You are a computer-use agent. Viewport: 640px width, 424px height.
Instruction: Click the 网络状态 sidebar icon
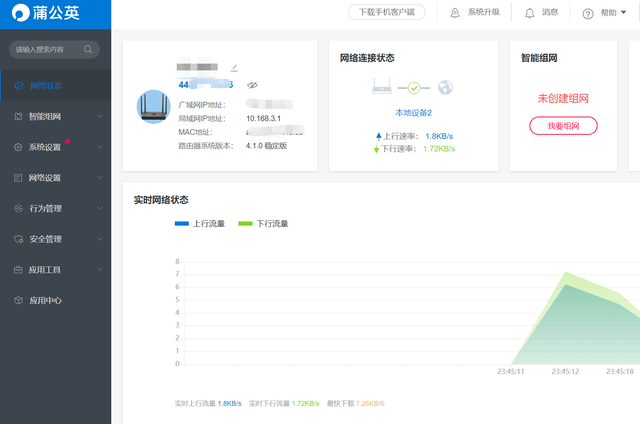tap(19, 86)
